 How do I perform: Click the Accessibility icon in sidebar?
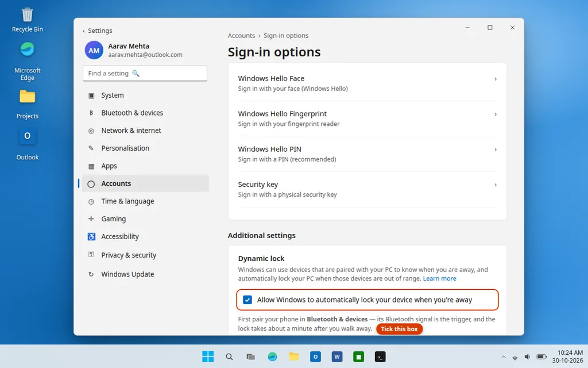click(91, 236)
